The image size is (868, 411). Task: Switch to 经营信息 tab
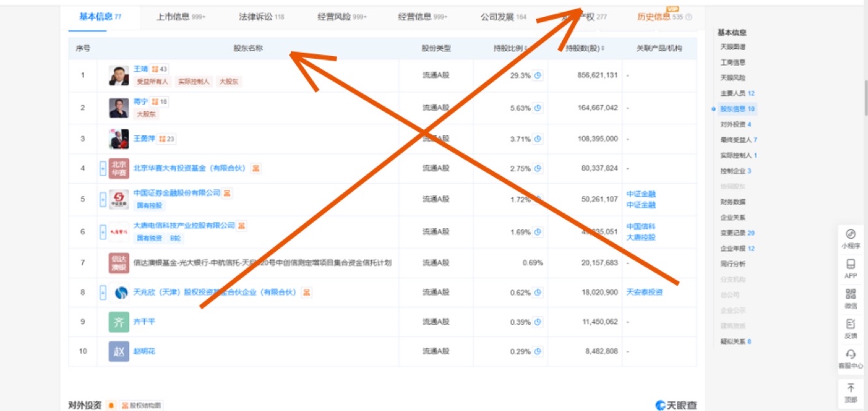423,17
